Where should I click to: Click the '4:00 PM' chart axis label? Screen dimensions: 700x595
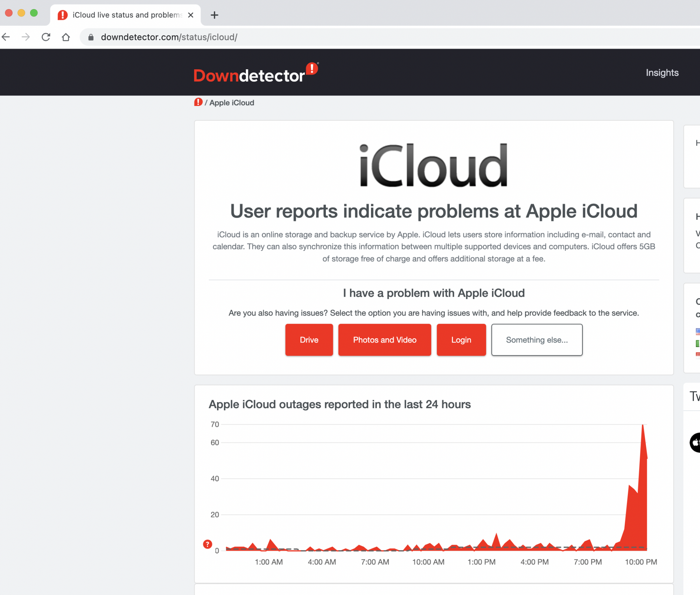tap(534, 562)
